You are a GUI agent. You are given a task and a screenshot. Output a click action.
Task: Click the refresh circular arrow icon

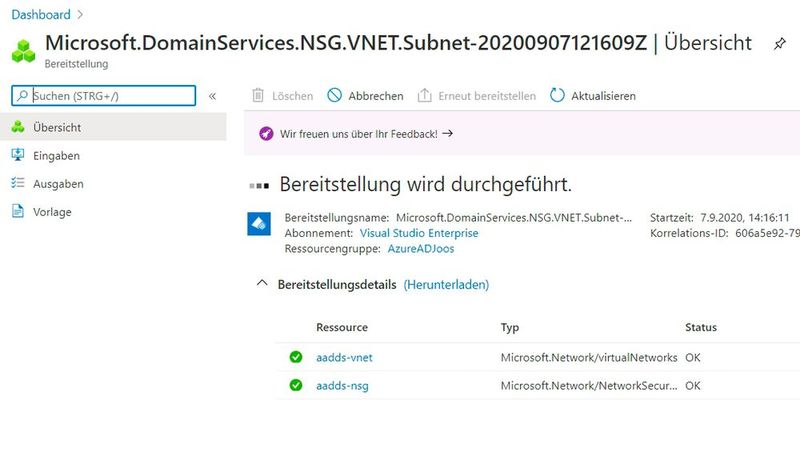(x=557, y=95)
